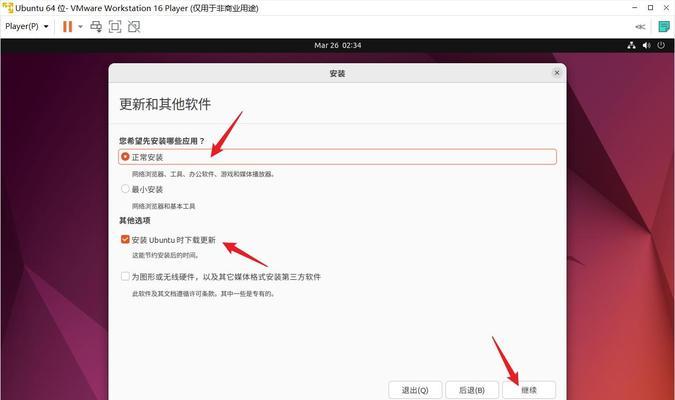
Task: Toggle 安装 Ubuntu 时下载更新 checkbox
Action: tap(125, 239)
